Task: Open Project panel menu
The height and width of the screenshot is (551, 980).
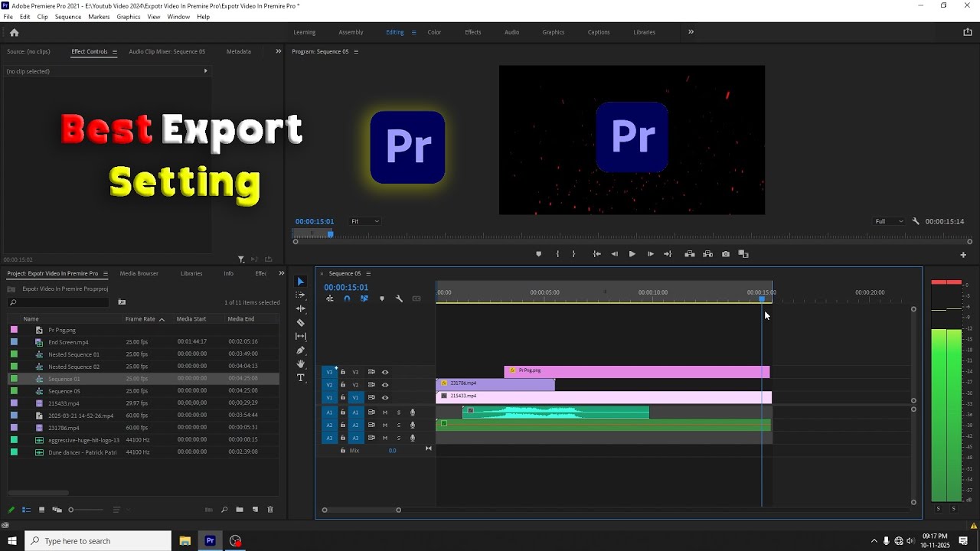Action: [x=105, y=273]
